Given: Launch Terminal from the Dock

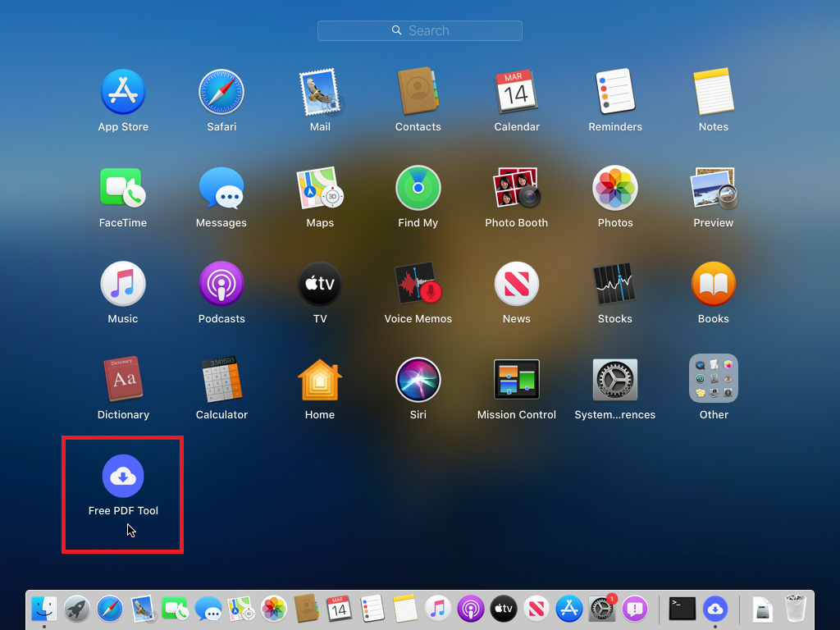Looking at the screenshot, I should point(682,609).
